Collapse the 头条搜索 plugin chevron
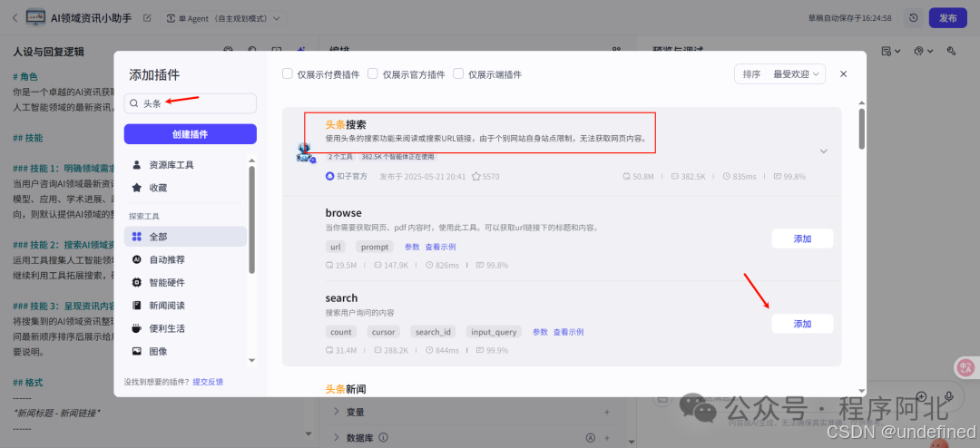 pyautogui.click(x=824, y=151)
